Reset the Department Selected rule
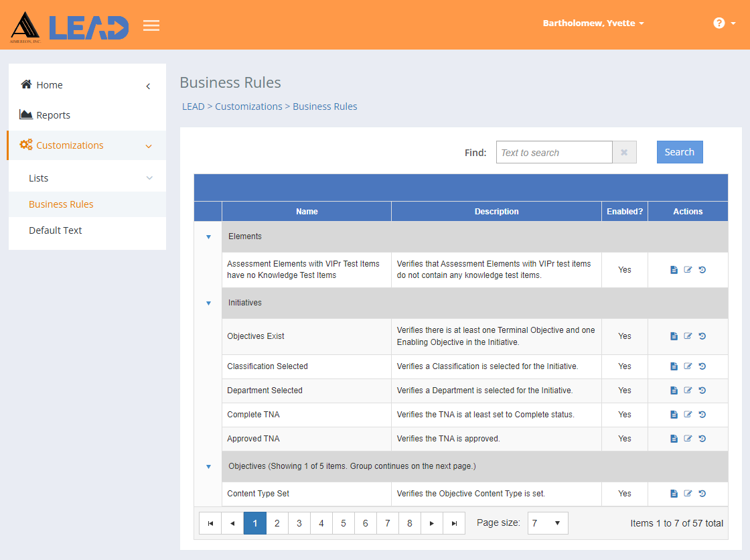The width and height of the screenshot is (750, 560). [x=702, y=391]
